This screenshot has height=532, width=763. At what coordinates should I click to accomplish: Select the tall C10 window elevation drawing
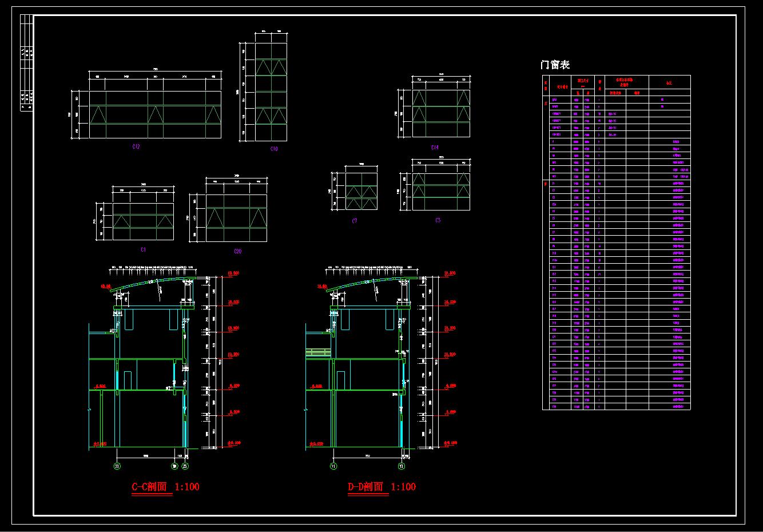click(271, 92)
